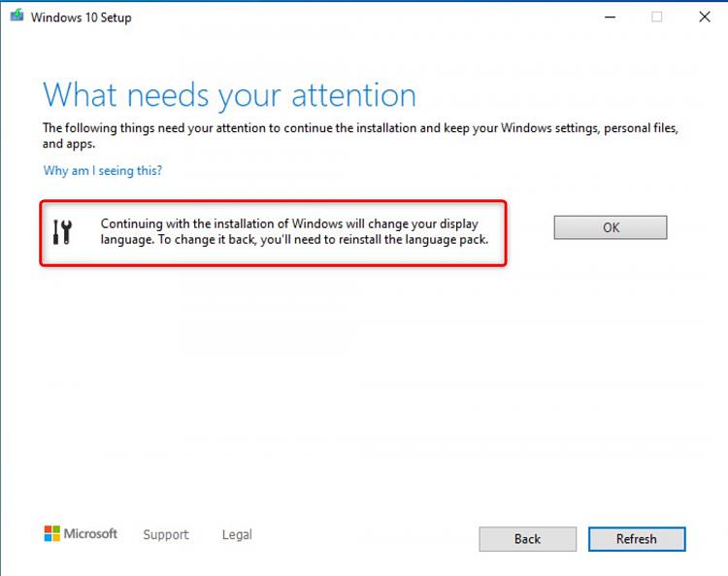Click the display language warning text
728x576 pixels.
294,231
